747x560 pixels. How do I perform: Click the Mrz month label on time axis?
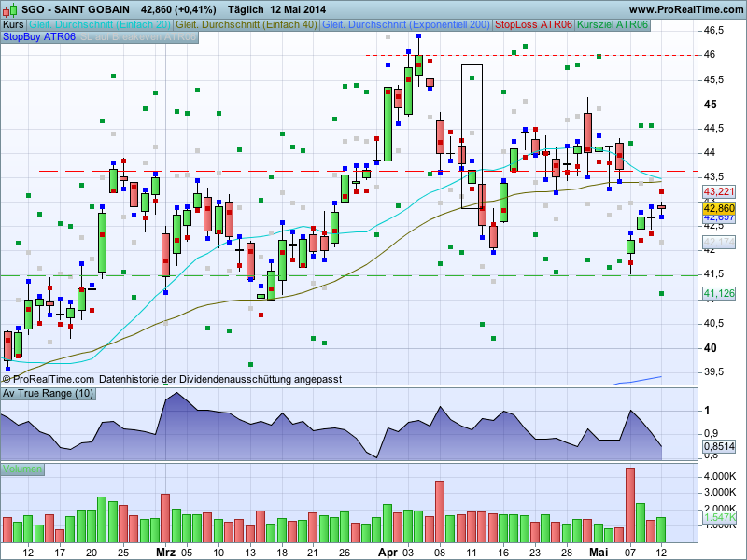pyautogui.click(x=166, y=553)
